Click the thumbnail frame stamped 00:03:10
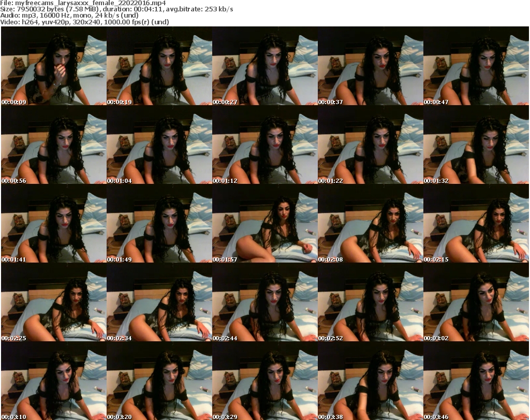This screenshot has height=420, width=530. pyautogui.click(x=54, y=381)
